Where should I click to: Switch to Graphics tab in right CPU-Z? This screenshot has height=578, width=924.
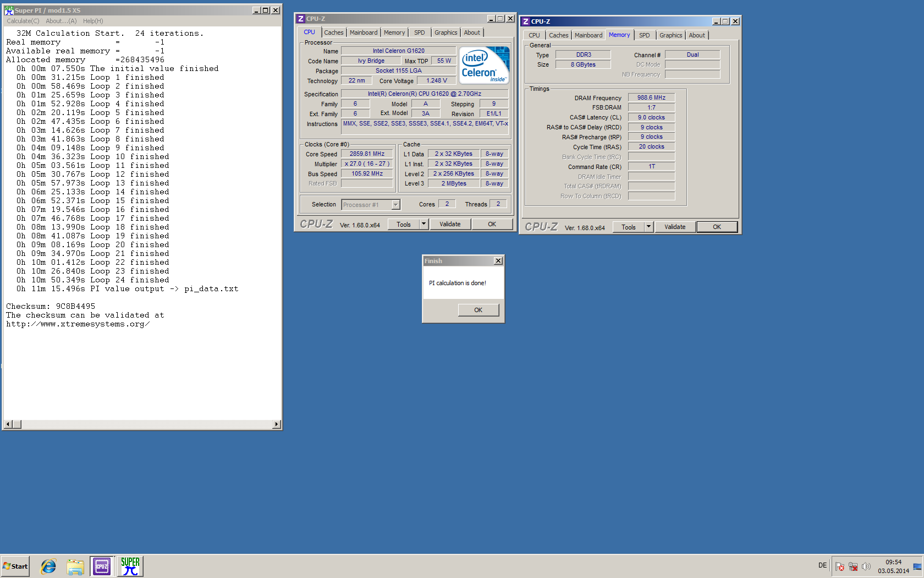tap(670, 35)
